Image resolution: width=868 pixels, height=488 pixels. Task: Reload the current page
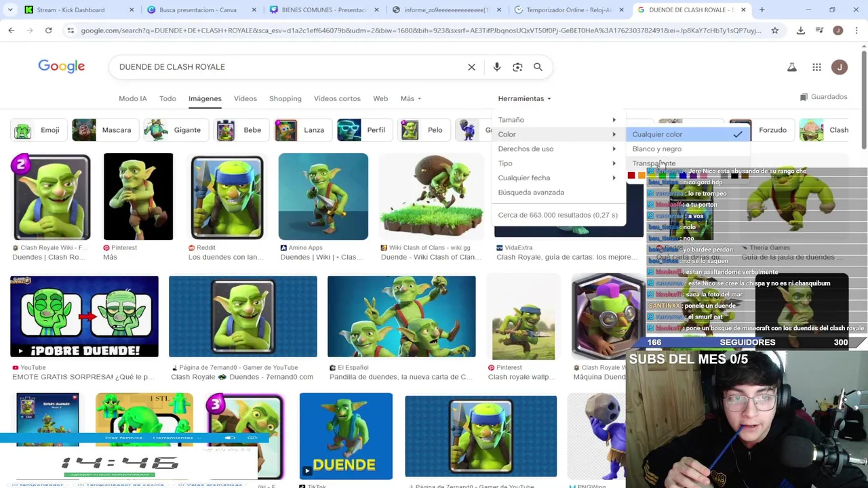click(x=48, y=30)
